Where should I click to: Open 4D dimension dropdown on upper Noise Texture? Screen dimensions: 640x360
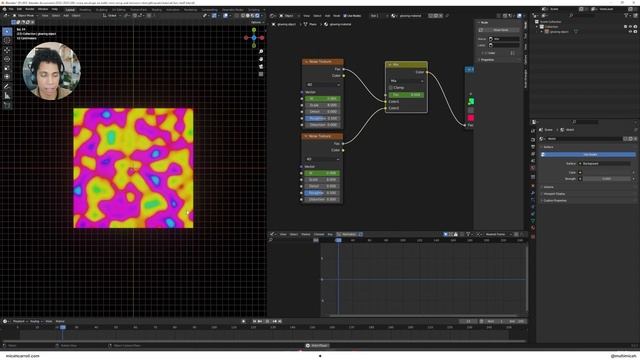click(323, 84)
